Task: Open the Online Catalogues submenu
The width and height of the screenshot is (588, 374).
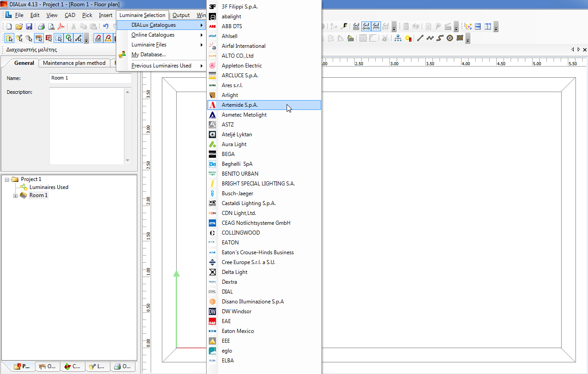Action: (161, 35)
